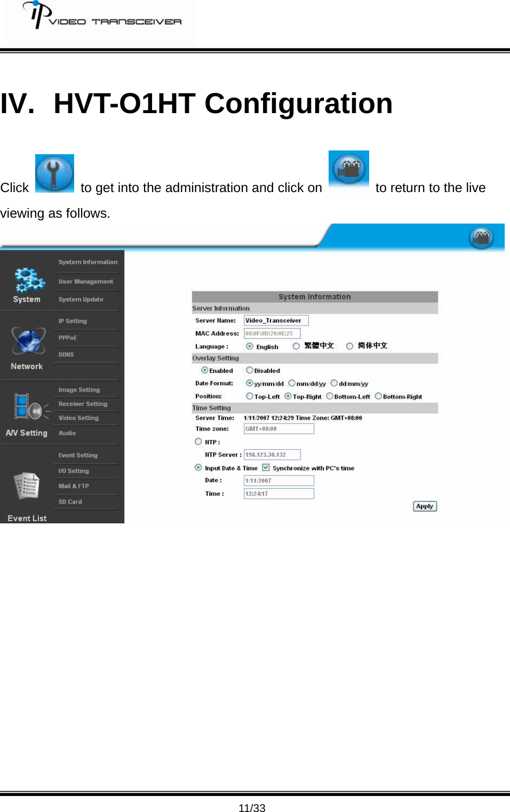Open the Network globe icon
The image size is (510, 812).
[x=28, y=341]
